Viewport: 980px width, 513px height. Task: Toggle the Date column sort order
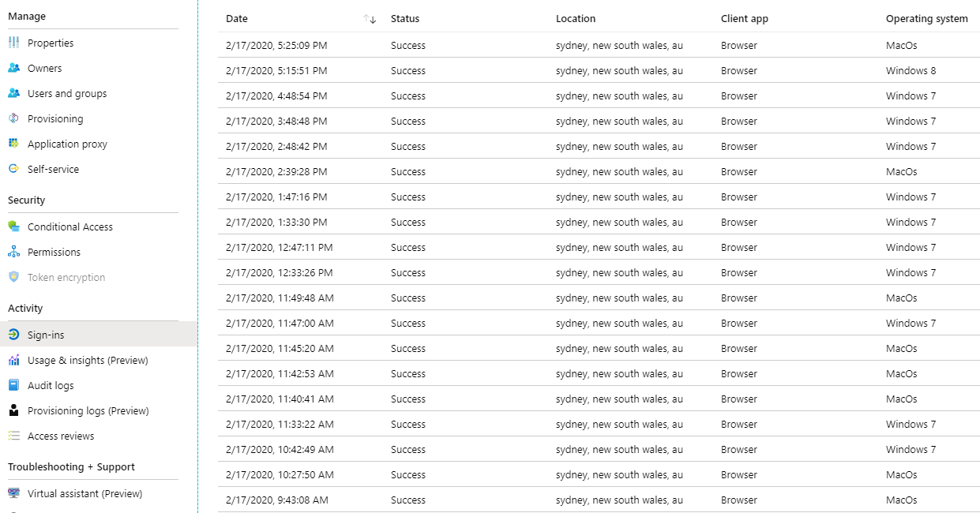click(368, 18)
